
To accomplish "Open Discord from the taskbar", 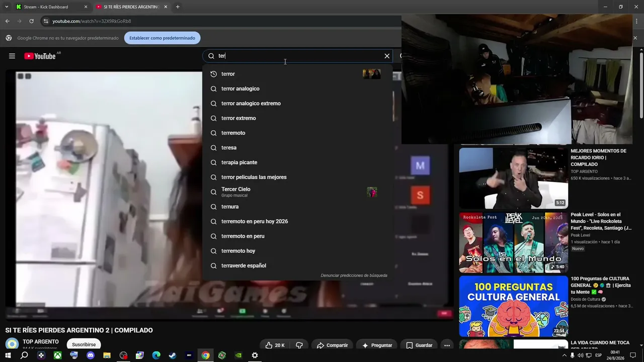I will point(91,355).
